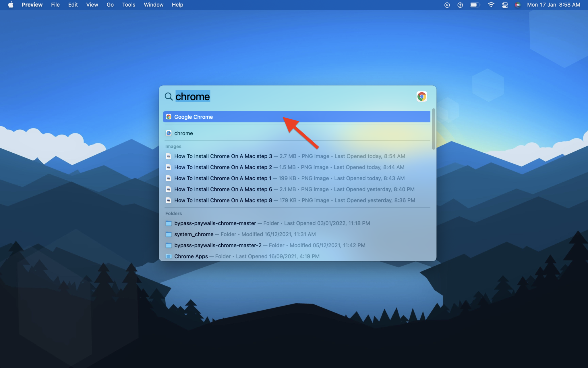Select the chrome web search suggestion
The width and height of the screenshot is (588, 368).
(297, 133)
